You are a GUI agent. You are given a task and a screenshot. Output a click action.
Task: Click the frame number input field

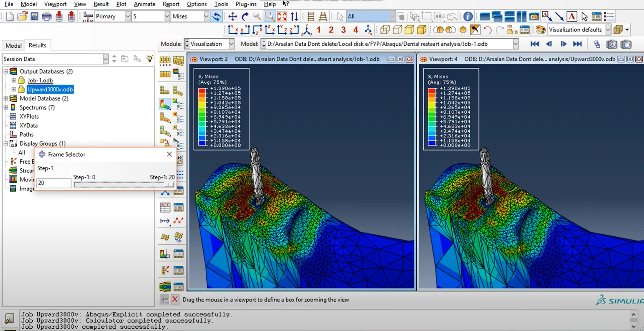[54, 183]
